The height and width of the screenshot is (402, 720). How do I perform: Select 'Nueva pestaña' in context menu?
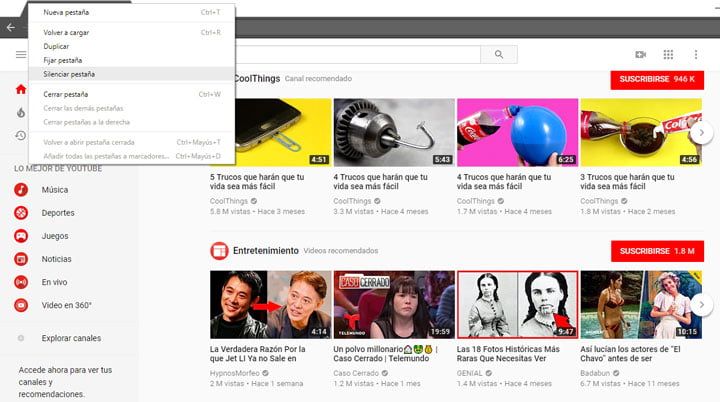click(132, 12)
